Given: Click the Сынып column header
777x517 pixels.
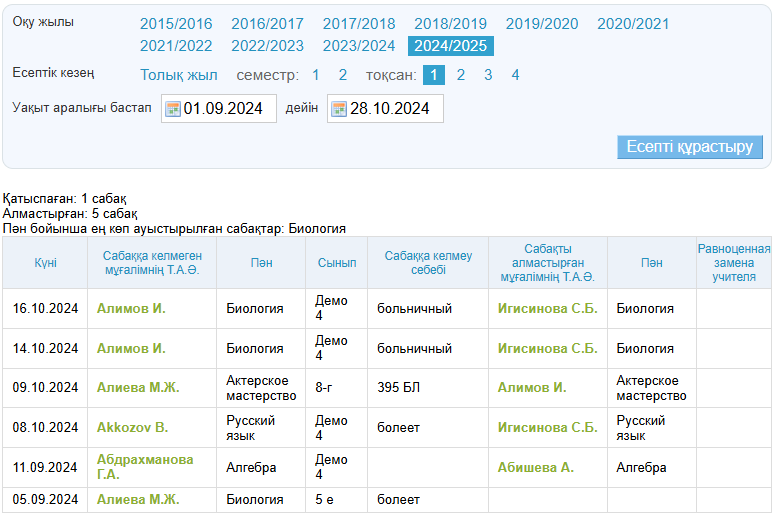Looking at the screenshot, I should click(x=336, y=263).
